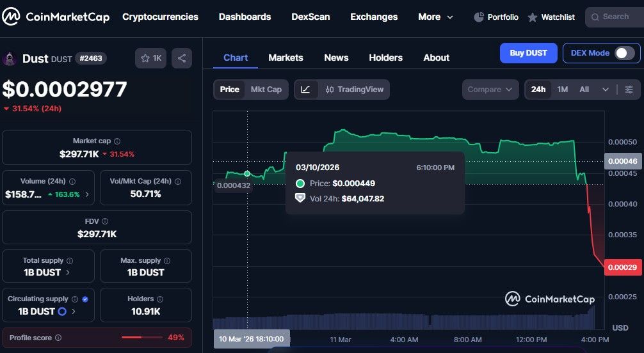Click the 31.54% (24h) change text
The height and width of the screenshot is (353, 644).
pyautogui.click(x=36, y=109)
